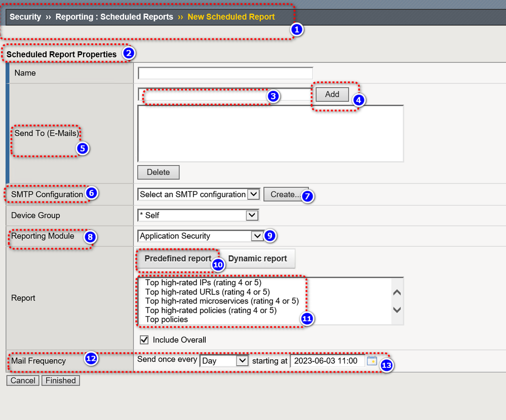Switch to the Predefined report tab
506x420 pixels.
177,258
